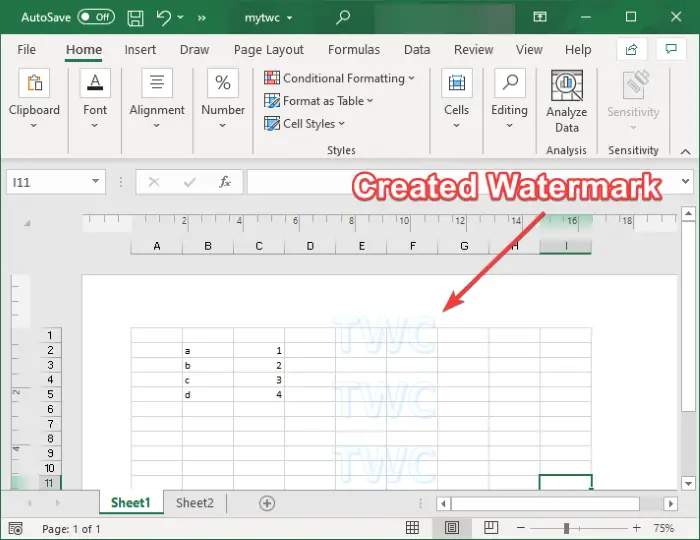Click the vertical scrollbar up arrow
Viewport: 700px width, 540px height.
pyautogui.click(x=688, y=214)
